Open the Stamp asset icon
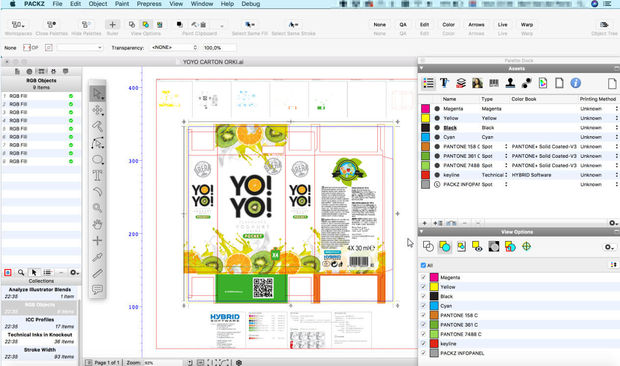Image resolution: width=620 pixels, height=366 pixels. coord(510,83)
